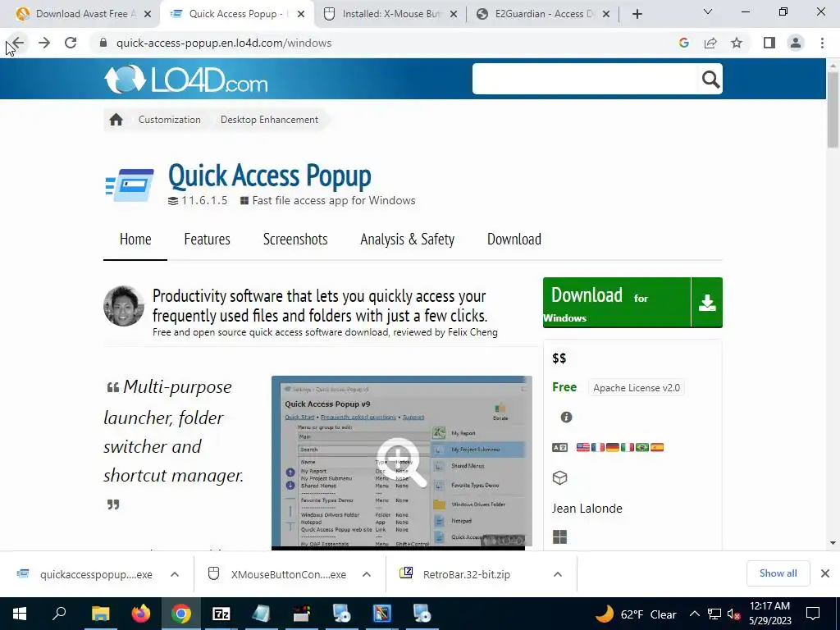Click the search magnifier icon on LO4D

[x=710, y=80]
